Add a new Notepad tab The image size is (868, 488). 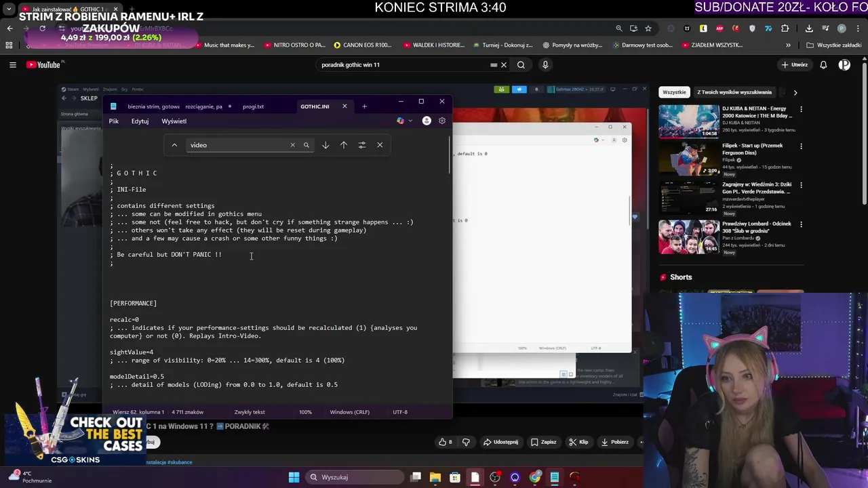(364, 106)
